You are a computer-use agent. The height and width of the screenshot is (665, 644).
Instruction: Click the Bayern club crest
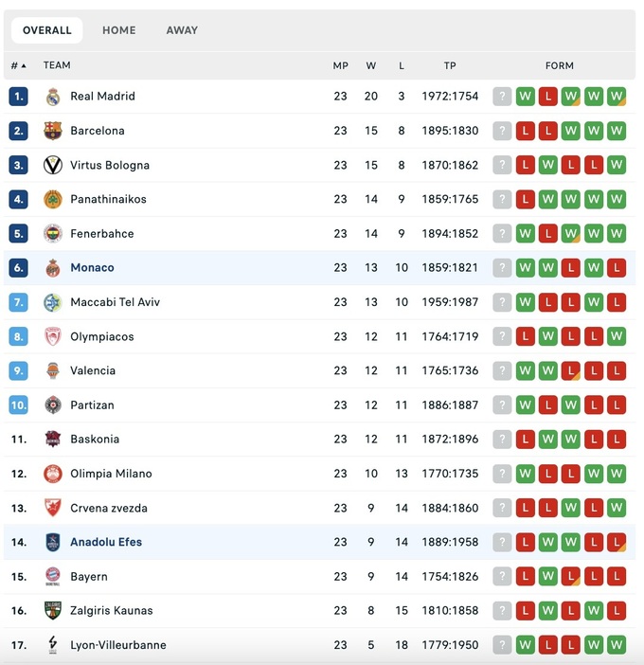click(53, 577)
